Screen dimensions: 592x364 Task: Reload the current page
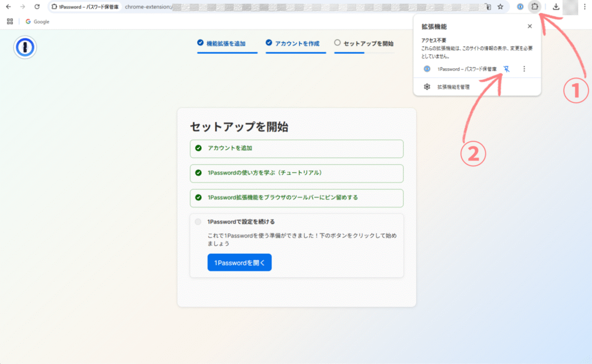[x=37, y=7]
